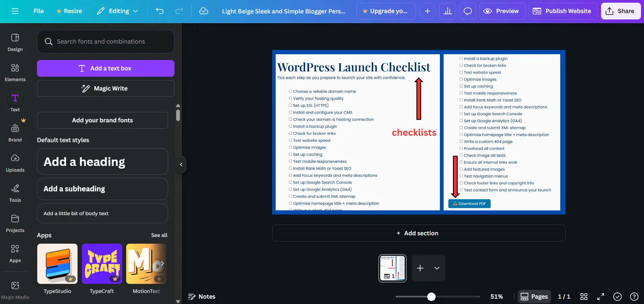Tick the Test navigation menus checkbox
This screenshot has height=304, width=644.
461,176
